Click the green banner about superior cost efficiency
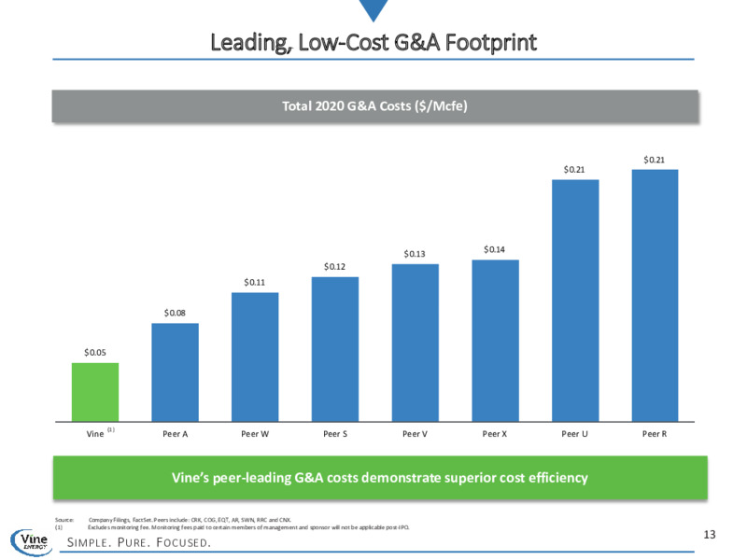This screenshot has height=560, width=747. click(x=380, y=478)
